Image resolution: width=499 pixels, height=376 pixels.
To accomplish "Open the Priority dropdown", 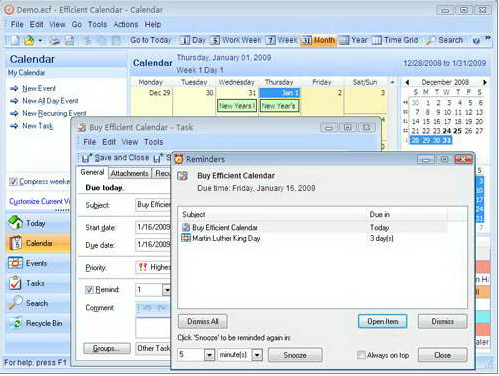I will point(153,267).
